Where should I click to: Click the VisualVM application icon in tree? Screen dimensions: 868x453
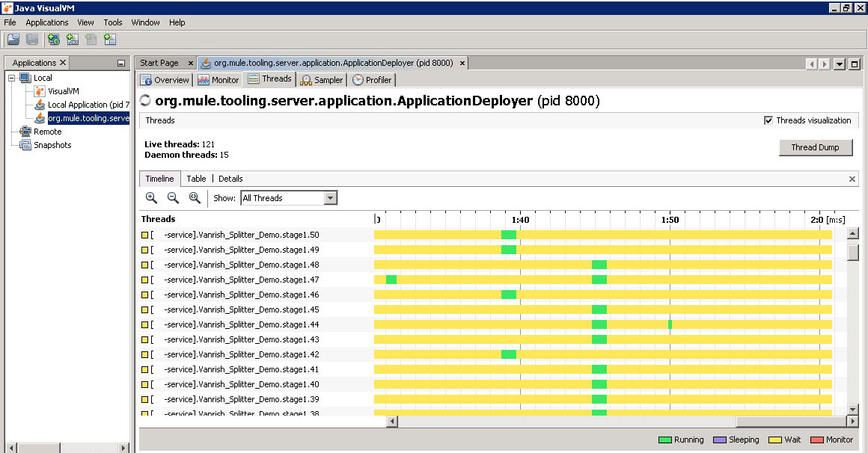[40, 91]
